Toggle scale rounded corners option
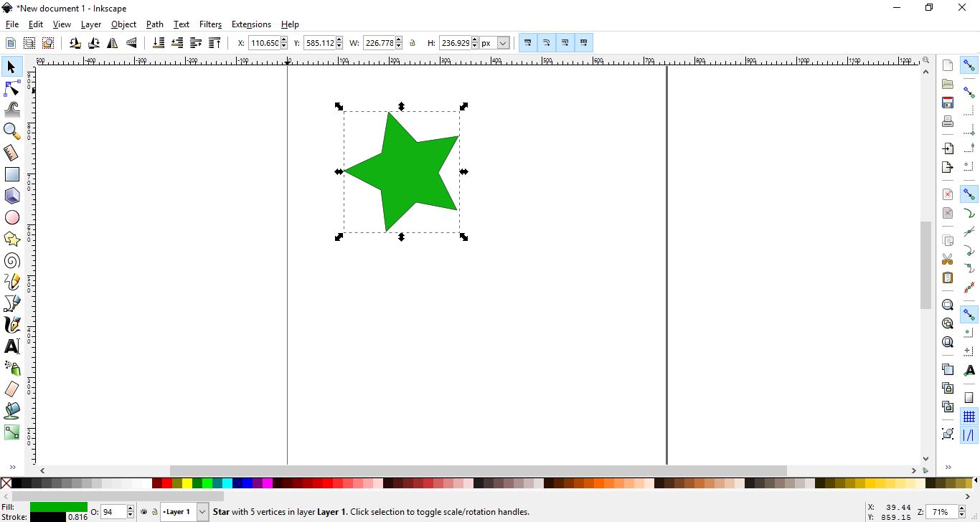This screenshot has width=980, height=522. pyautogui.click(x=547, y=43)
